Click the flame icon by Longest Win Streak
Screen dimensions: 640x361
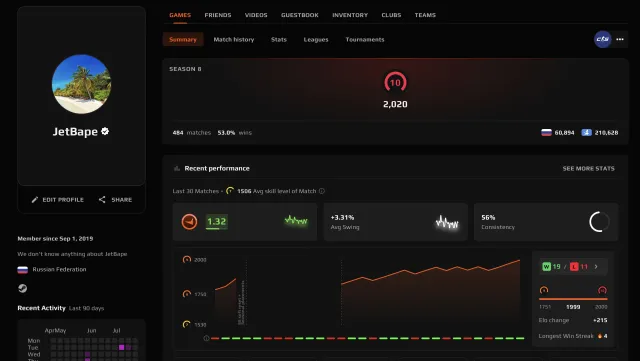[600, 336]
